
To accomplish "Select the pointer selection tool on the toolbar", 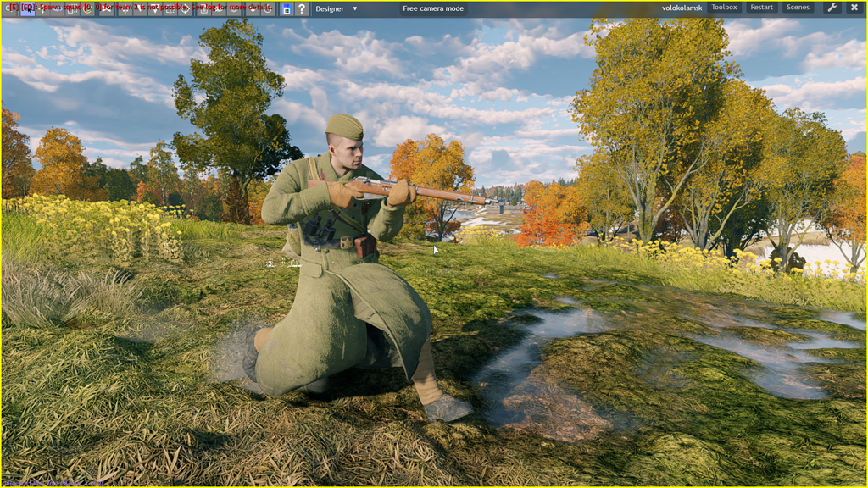I will (x=27, y=8).
